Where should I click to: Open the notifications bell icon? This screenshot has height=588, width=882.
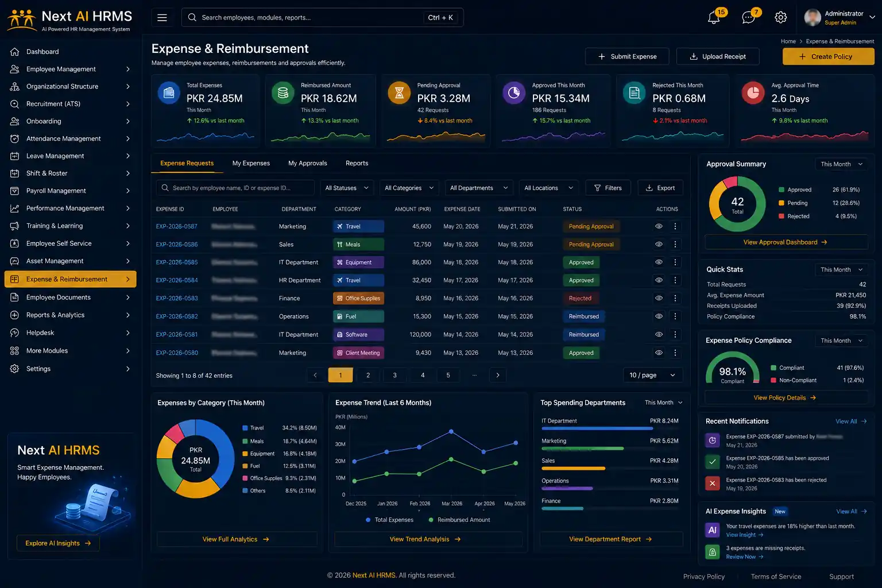pos(714,18)
